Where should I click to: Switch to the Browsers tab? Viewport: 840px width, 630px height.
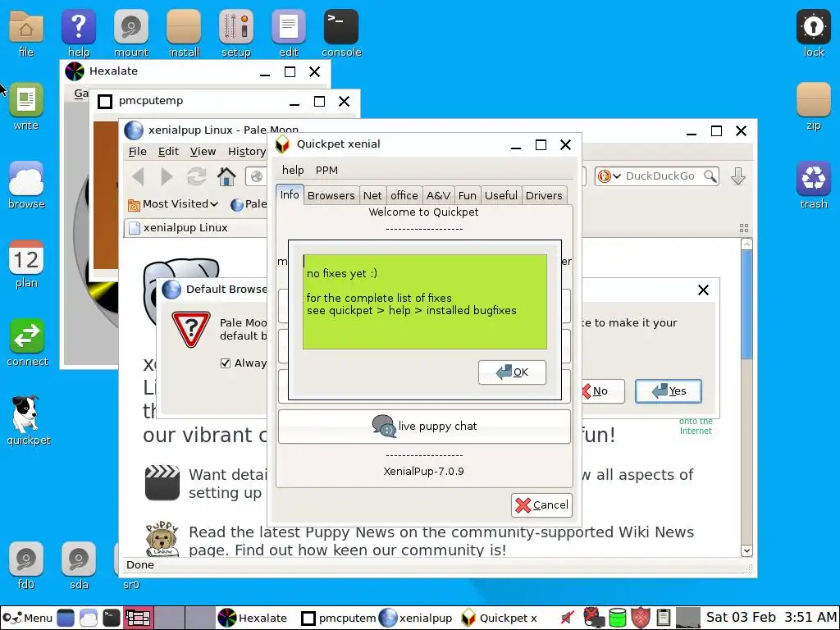point(331,195)
